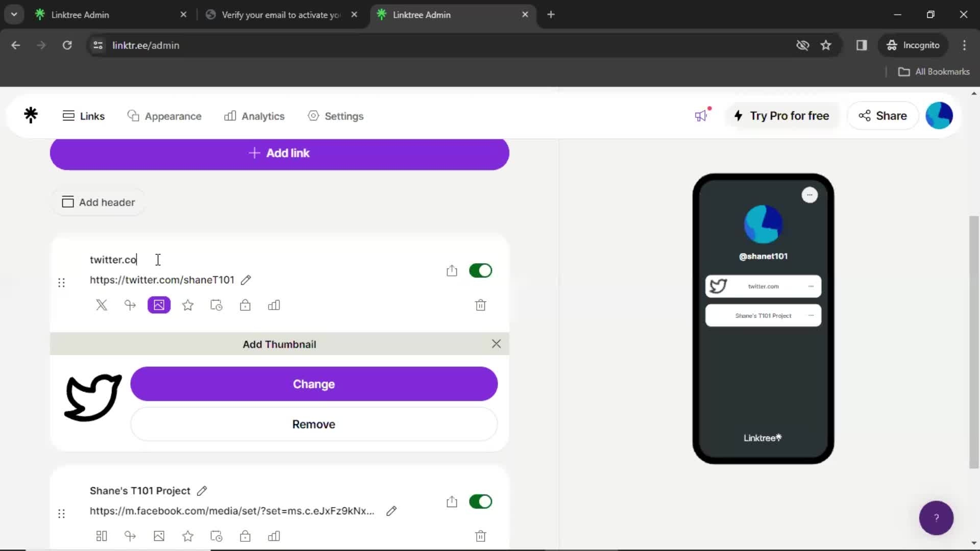Open the Links tab
The image size is (980, 551).
[x=84, y=116]
